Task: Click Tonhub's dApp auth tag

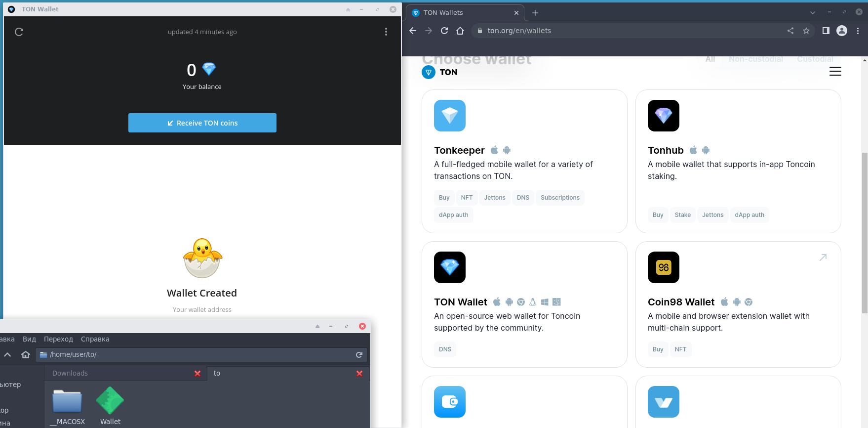Action: (x=750, y=215)
